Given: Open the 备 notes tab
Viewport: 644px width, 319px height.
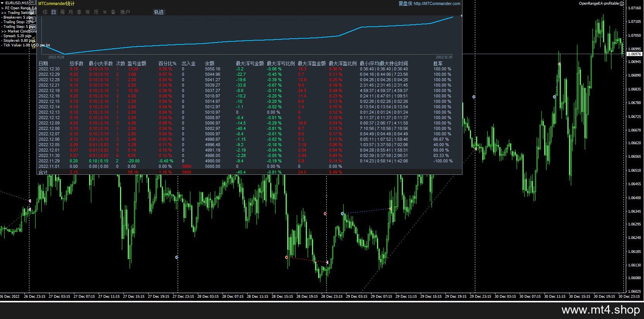Looking at the screenshot, I should tap(113, 12).
